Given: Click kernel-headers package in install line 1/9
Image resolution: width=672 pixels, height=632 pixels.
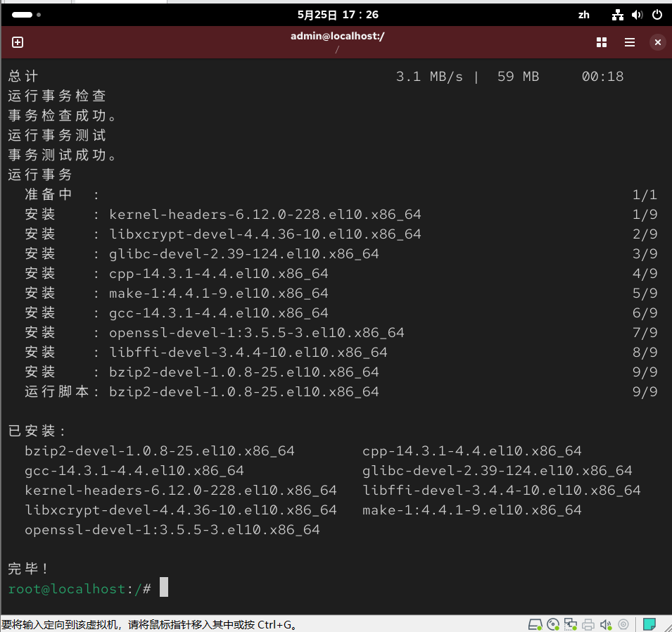Looking at the screenshot, I should coord(265,215).
